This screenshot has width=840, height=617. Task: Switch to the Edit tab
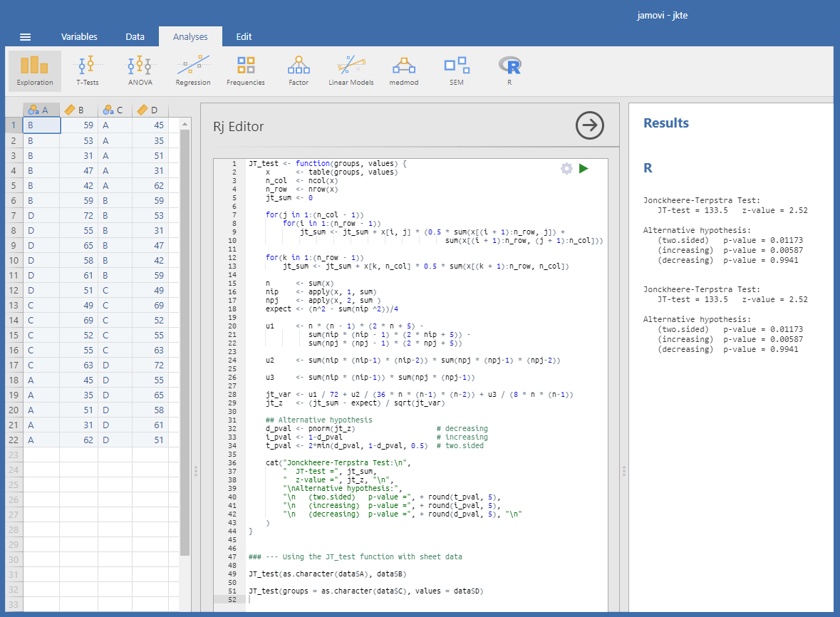tap(244, 37)
